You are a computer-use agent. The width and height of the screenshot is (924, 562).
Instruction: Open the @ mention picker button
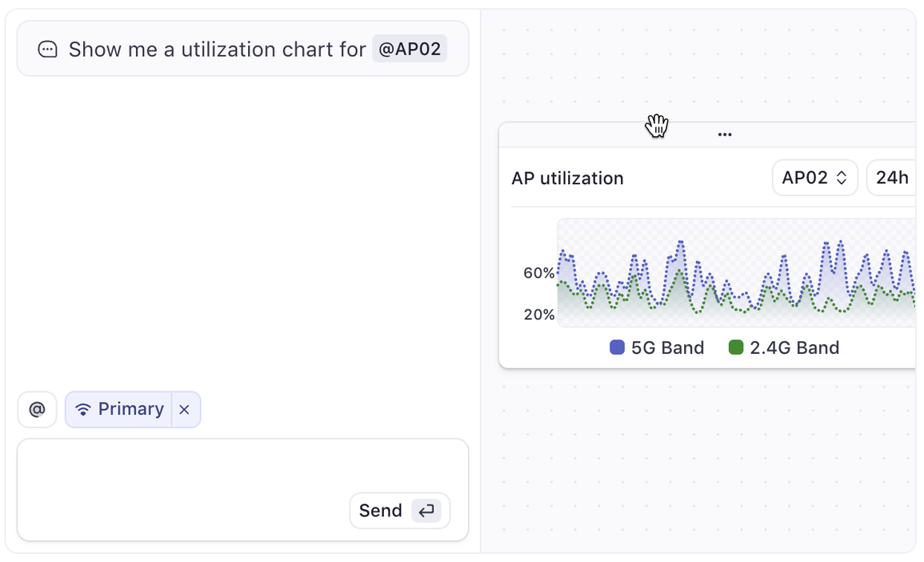(x=37, y=409)
